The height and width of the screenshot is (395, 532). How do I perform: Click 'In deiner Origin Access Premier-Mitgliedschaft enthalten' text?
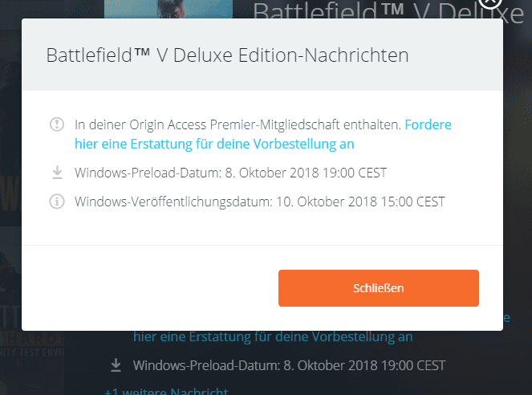[238, 125]
